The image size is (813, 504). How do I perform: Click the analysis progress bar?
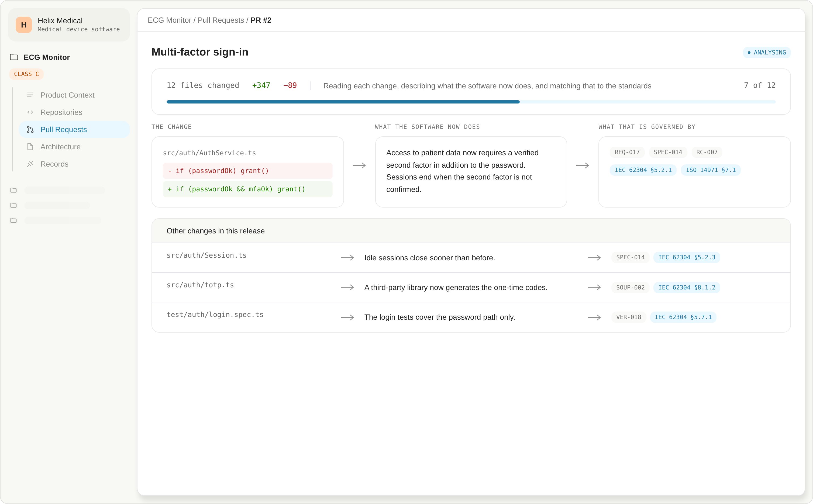tap(471, 102)
